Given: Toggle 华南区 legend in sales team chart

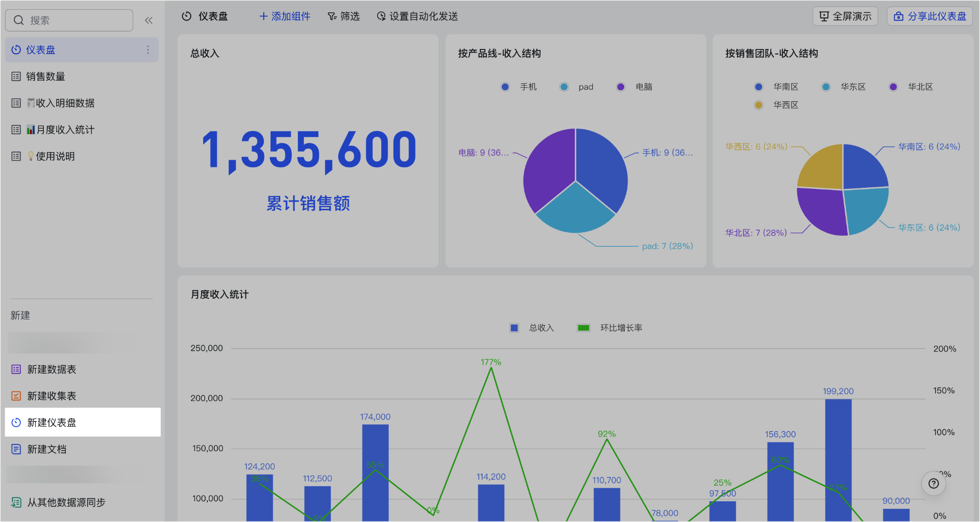Looking at the screenshot, I should pos(776,87).
